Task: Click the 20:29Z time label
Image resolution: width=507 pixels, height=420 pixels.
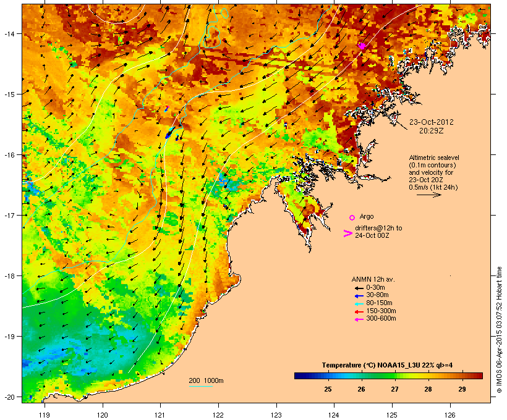Action: pyautogui.click(x=432, y=131)
